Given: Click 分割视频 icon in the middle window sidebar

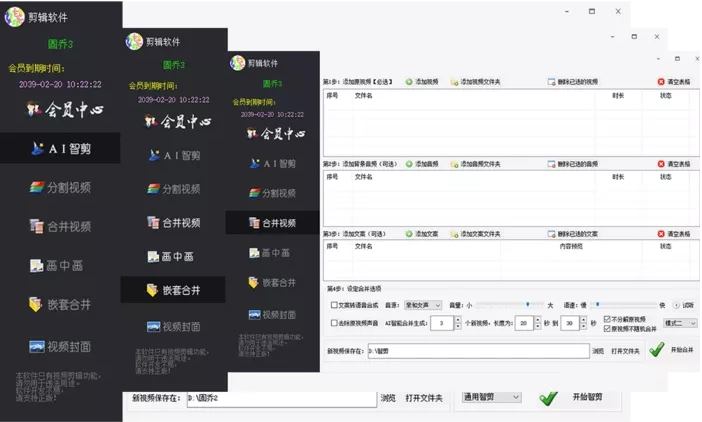Looking at the screenshot, I should (154, 189).
